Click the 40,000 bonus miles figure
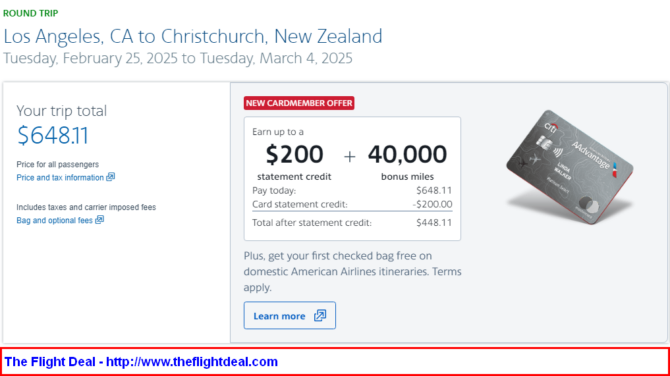The width and height of the screenshot is (670, 376). point(407,154)
